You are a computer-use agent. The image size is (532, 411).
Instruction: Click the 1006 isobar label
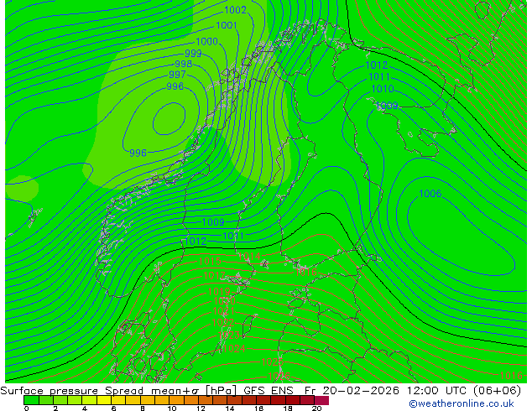click(x=430, y=194)
